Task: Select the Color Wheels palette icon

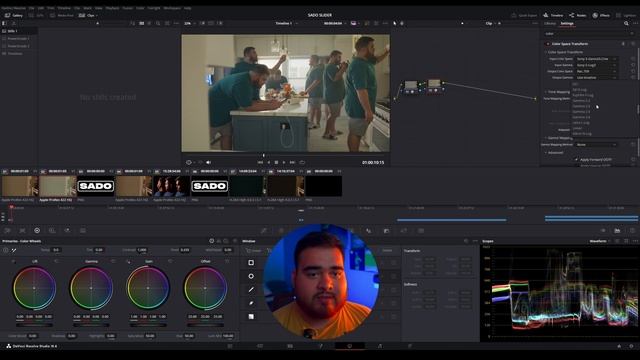Action: [x=37, y=231]
